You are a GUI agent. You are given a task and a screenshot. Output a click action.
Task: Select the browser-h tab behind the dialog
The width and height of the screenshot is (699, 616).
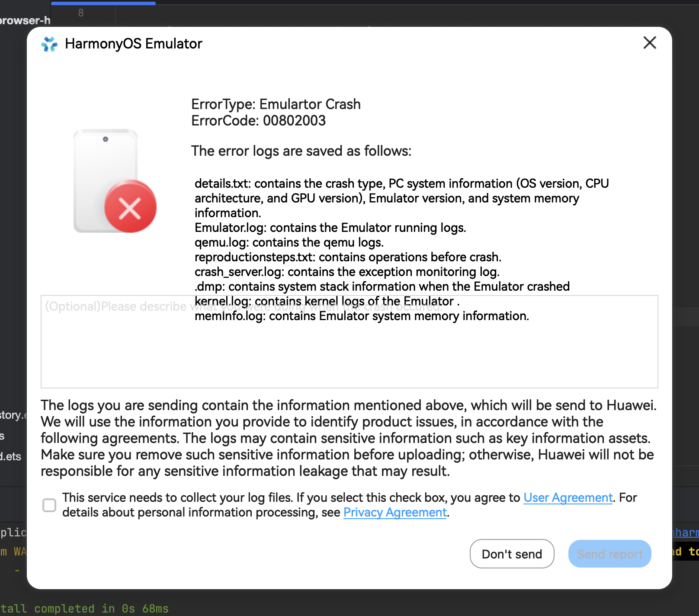(x=25, y=20)
